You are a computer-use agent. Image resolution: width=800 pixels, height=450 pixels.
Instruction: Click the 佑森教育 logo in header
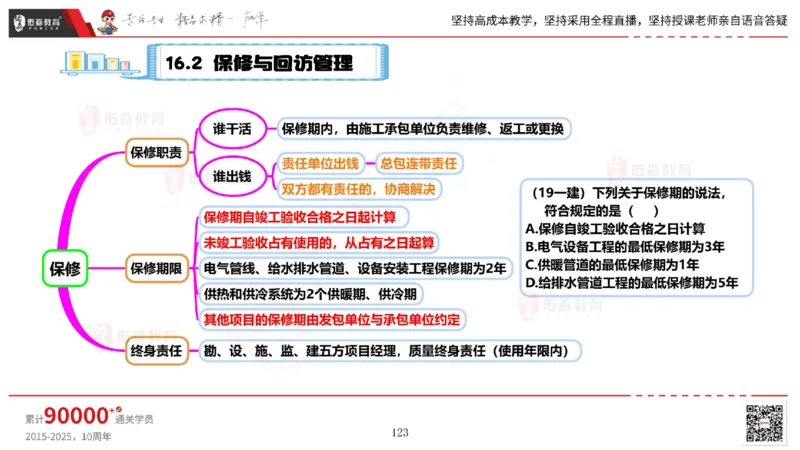(37, 22)
